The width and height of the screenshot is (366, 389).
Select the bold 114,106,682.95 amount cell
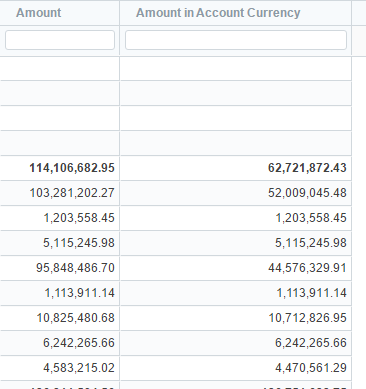click(60, 168)
